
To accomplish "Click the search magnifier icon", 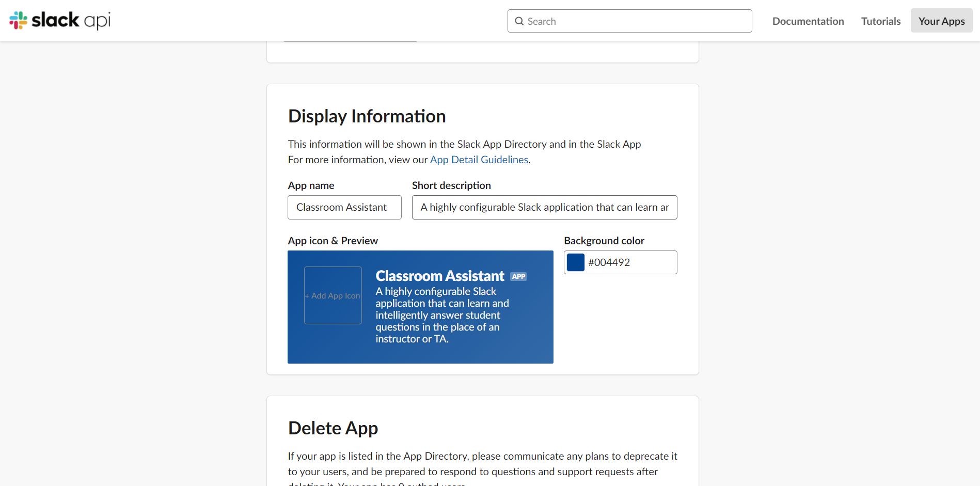I will 519,21.
